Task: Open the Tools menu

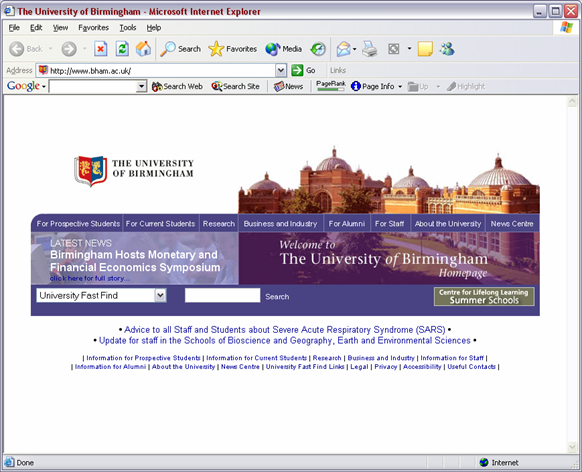Action: pos(128,27)
